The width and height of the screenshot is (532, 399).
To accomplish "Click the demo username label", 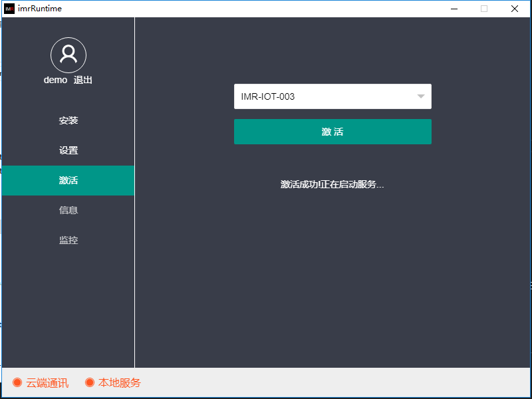I will coord(55,80).
